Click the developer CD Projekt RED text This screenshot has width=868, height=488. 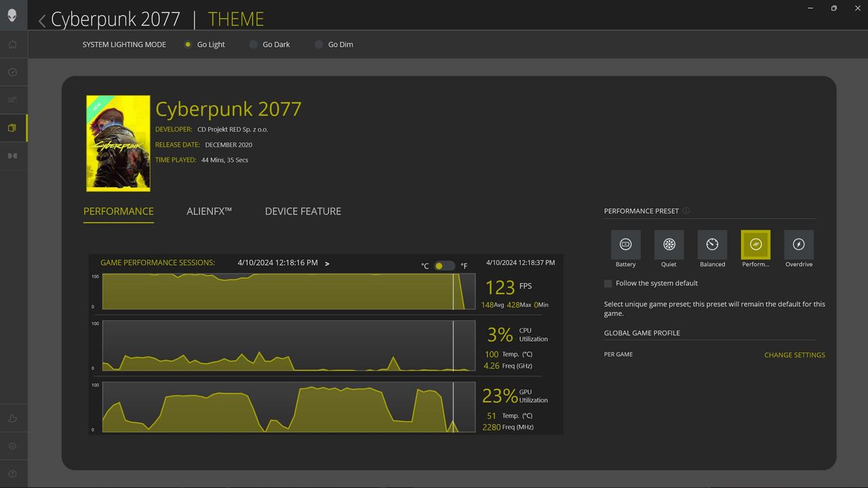click(x=233, y=129)
